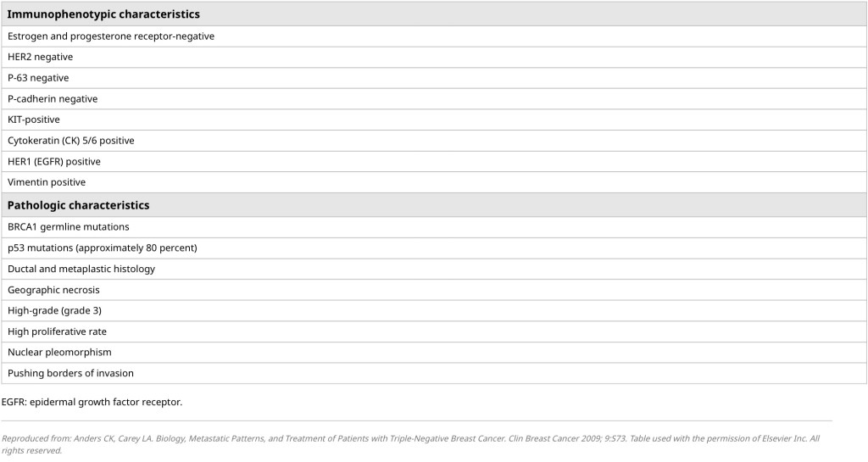Select the BRCA1 germline mutations row
Viewport: 868px width, 462px height.
[x=69, y=227]
